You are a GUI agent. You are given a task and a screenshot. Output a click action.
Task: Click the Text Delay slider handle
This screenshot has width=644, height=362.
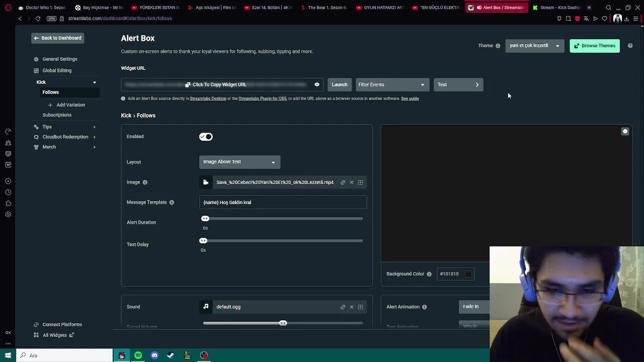203,241
